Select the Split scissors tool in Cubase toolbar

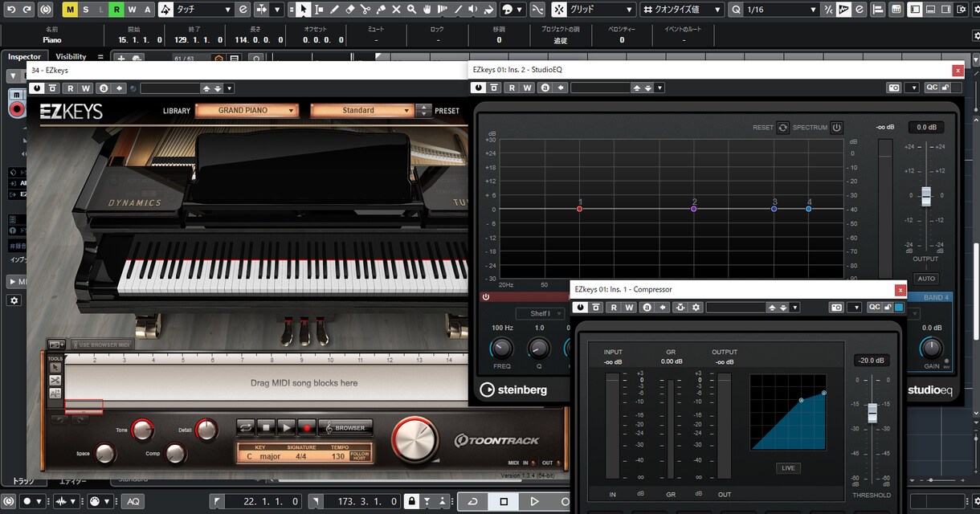click(365, 10)
